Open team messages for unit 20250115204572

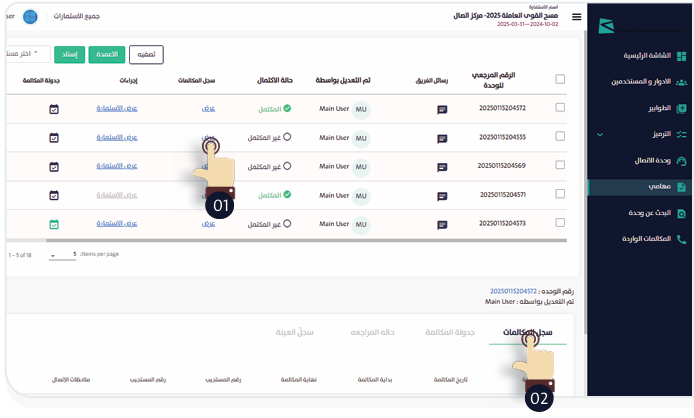pos(442,109)
